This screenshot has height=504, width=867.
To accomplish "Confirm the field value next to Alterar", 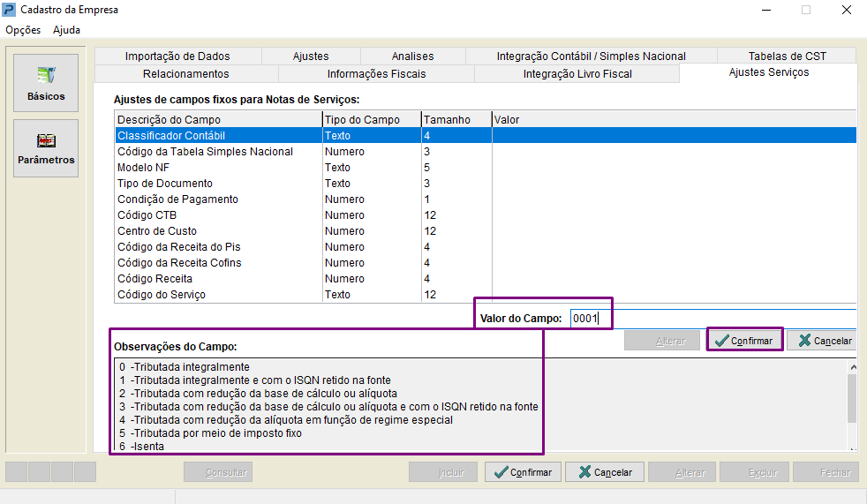I will (744, 341).
